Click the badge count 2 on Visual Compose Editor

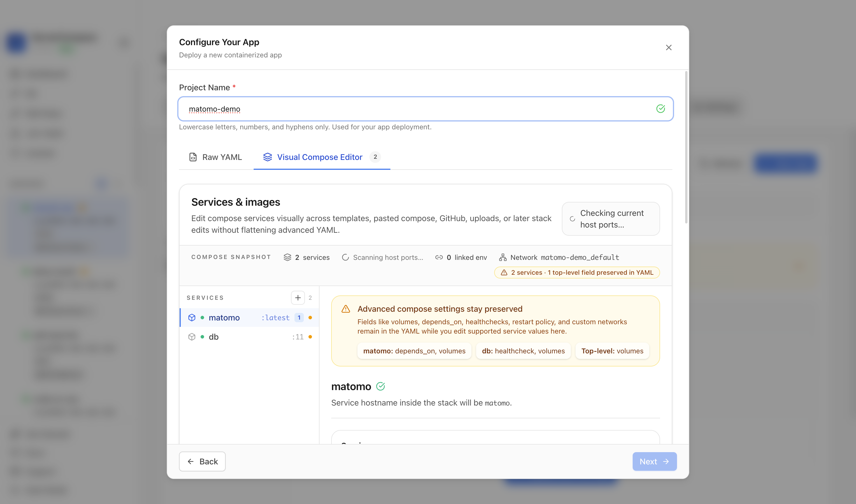[375, 157]
